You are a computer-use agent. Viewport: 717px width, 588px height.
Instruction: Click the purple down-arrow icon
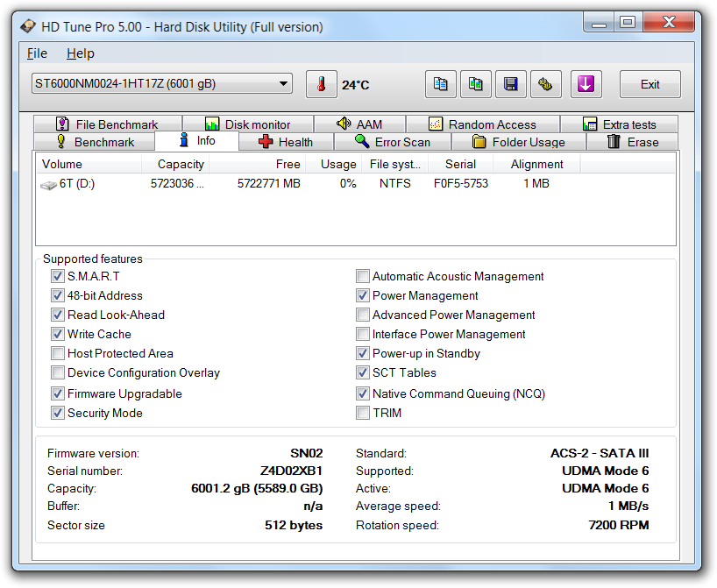[586, 85]
